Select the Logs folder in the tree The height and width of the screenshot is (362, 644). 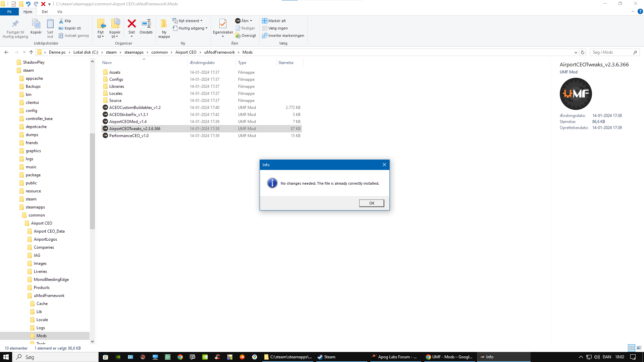click(41, 328)
